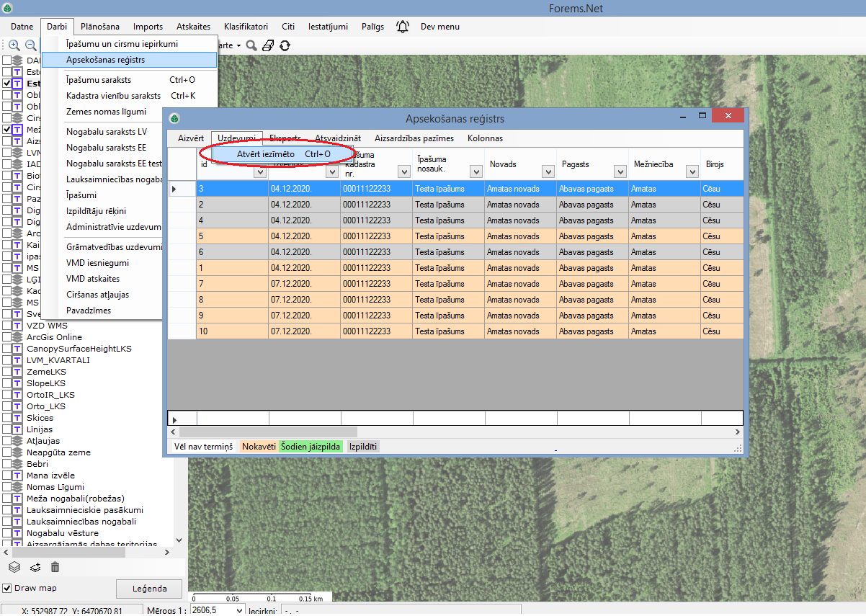Check the LVM_KVARTALI layer checkbox
866x616 pixels.
7,360
